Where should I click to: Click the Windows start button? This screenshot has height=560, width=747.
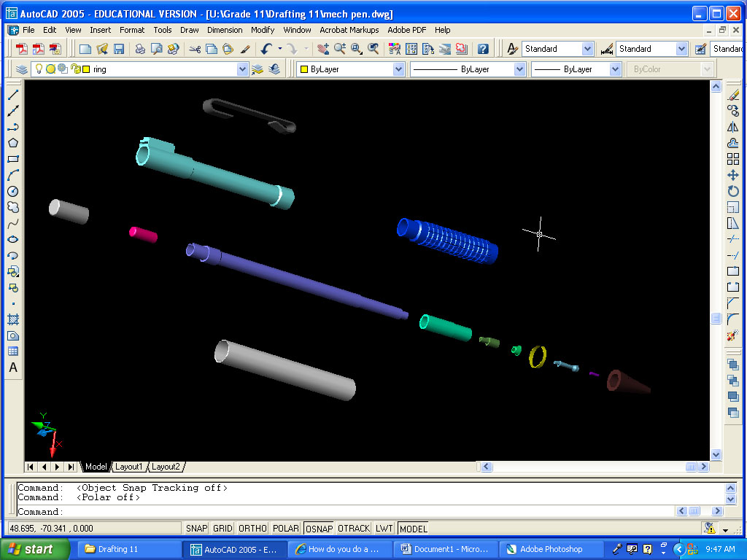click(x=35, y=549)
